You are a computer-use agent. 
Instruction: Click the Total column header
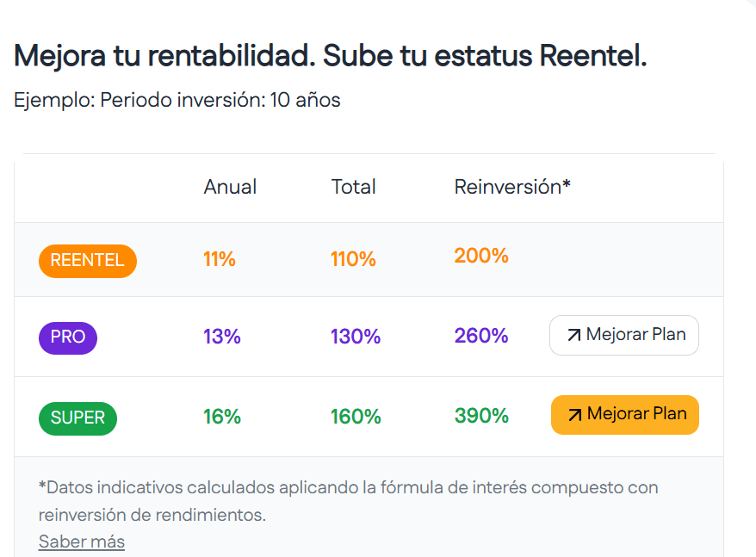tap(353, 187)
